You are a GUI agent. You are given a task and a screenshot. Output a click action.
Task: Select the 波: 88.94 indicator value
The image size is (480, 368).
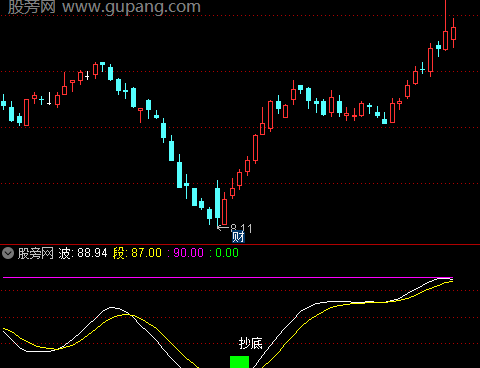(83, 253)
